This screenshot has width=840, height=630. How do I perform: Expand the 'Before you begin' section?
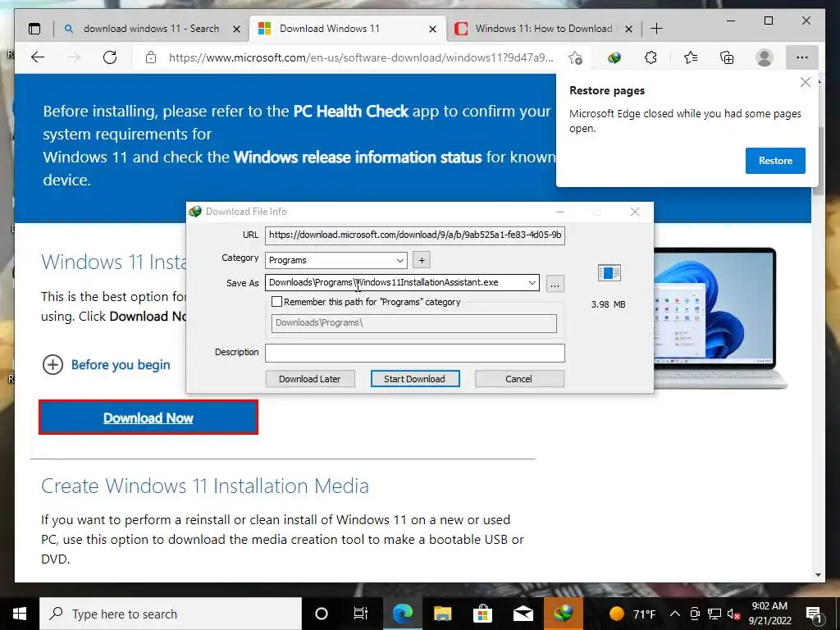(x=106, y=365)
